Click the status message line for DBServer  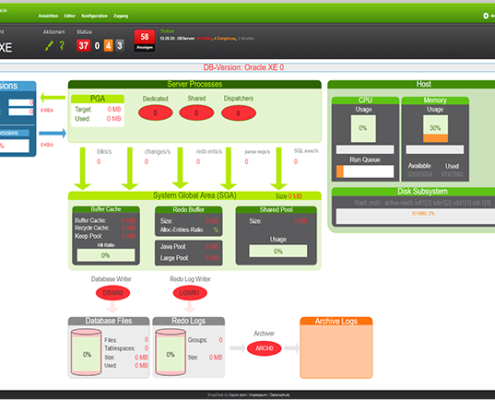coord(207,39)
